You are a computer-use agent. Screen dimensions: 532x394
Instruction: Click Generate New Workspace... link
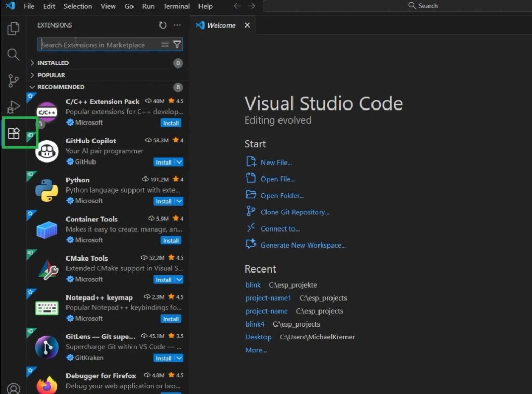pos(303,246)
